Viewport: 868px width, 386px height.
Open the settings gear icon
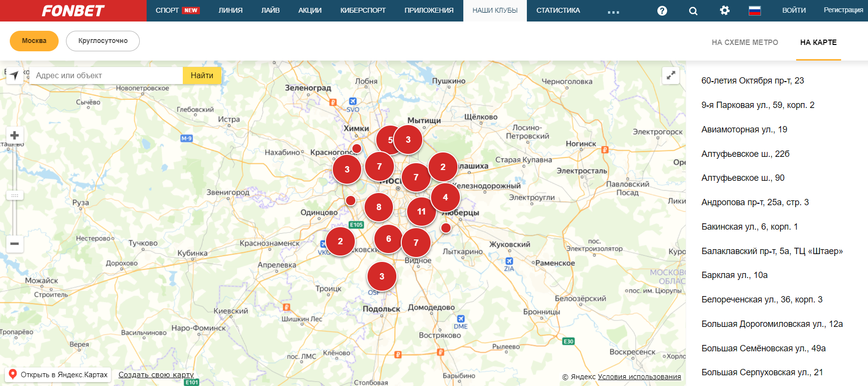[x=724, y=10]
